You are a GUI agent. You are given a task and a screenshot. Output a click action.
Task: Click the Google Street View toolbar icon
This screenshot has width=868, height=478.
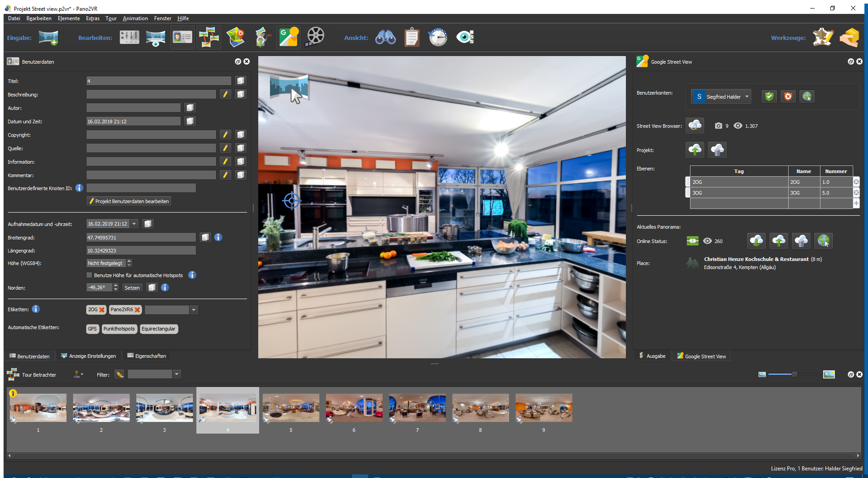(x=288, y=37)
